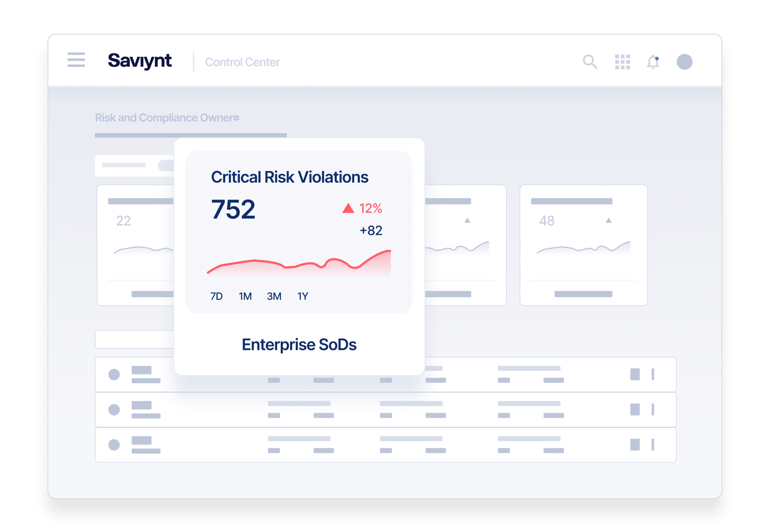Open more options in second table row

(653, 409)
